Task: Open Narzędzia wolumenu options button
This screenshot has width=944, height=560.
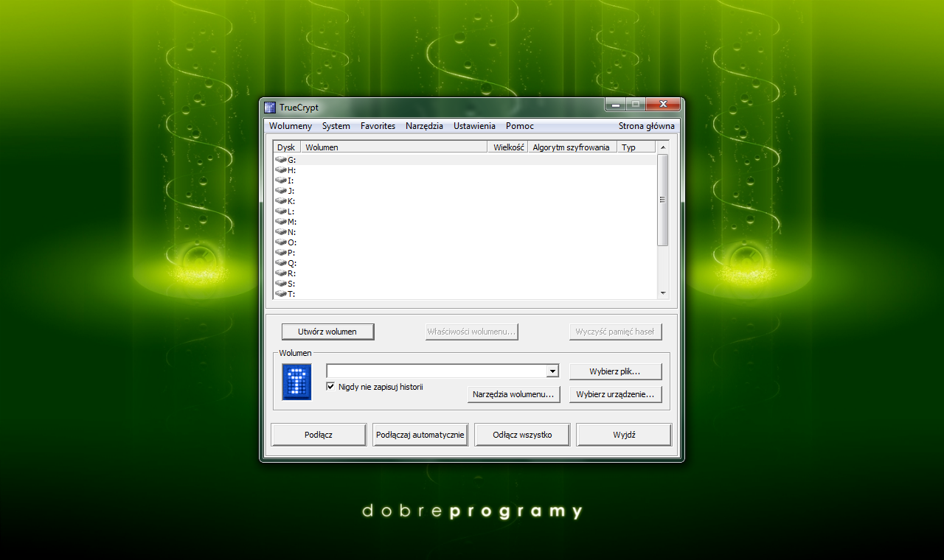Action: [514, 395]
